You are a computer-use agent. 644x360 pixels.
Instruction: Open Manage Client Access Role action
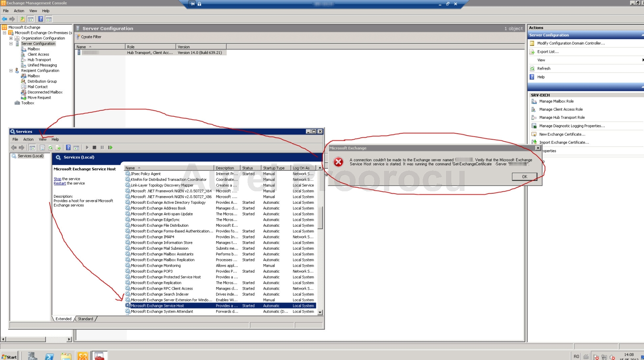click(561, 109)
